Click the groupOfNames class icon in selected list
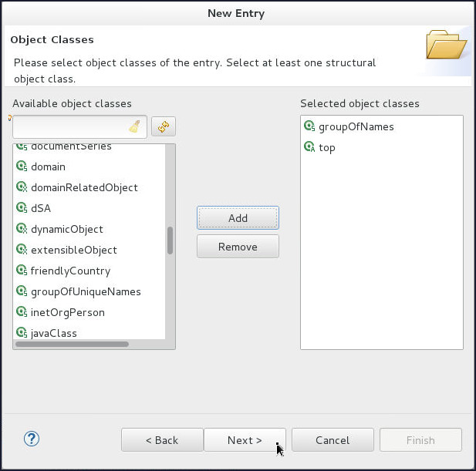Image resolution: width=476 pixels, height=471 pixels. [x=309, y=126]
